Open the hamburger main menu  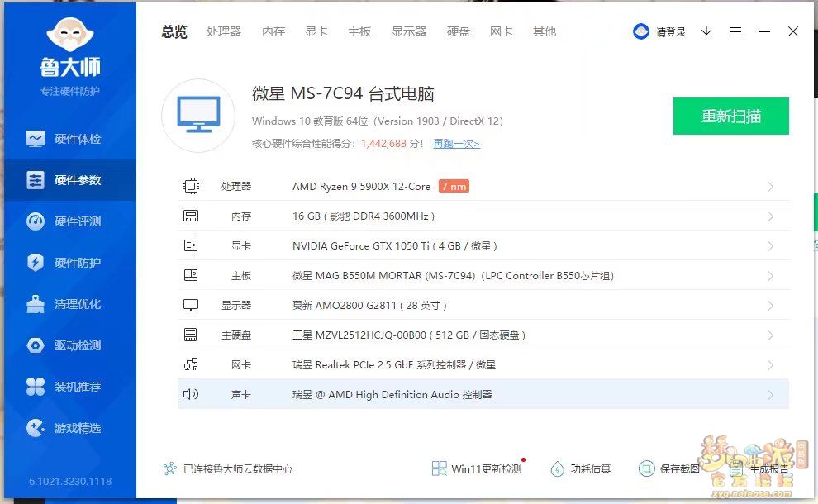click(735, 32)
